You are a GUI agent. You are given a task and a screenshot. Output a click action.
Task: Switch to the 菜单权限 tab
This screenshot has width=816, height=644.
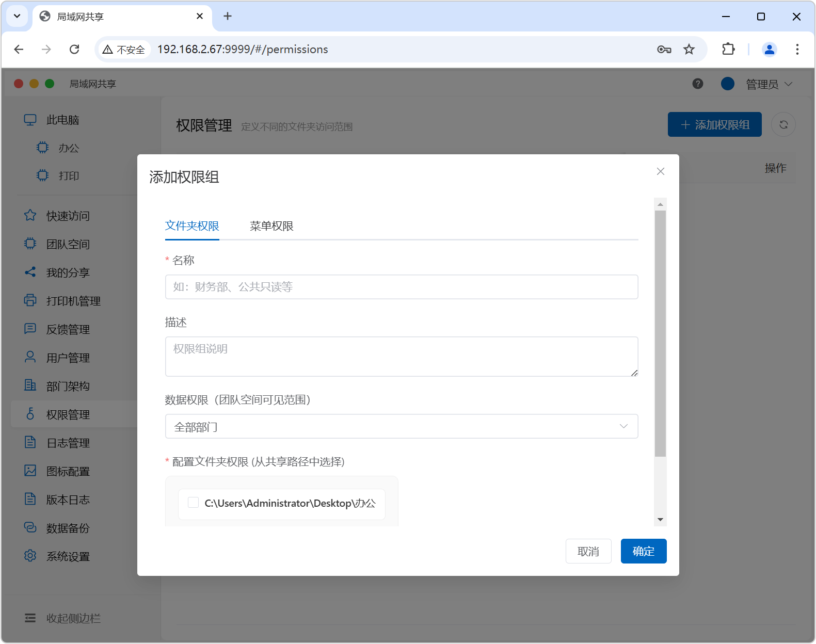[x=271, y=226]
